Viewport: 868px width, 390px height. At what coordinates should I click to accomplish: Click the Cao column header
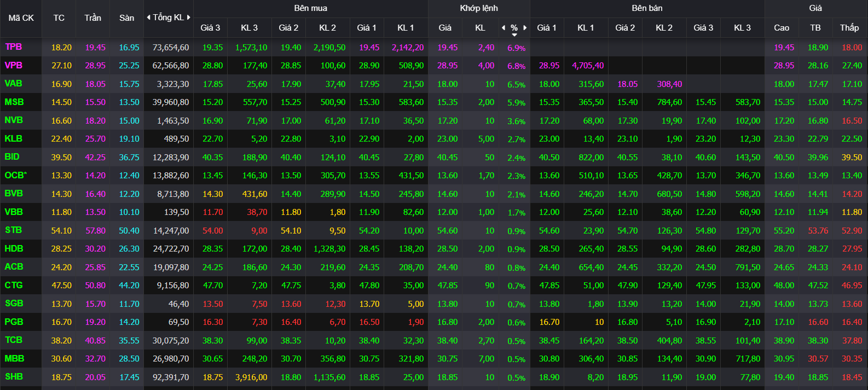[x=782, y=27]
